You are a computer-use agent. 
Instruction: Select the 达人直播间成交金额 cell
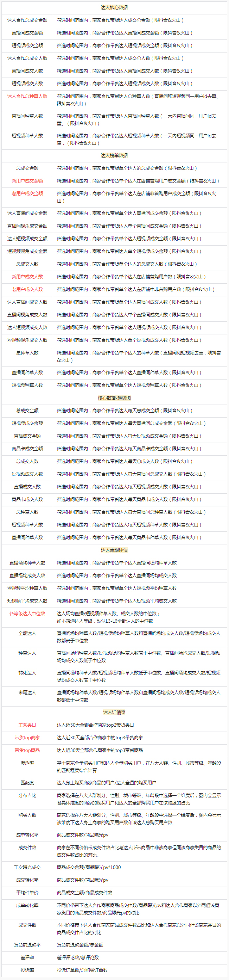click(27, 214)
